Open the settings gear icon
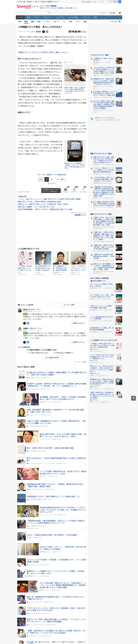This screenshot has width=138, height=644. tap(120, 13)
